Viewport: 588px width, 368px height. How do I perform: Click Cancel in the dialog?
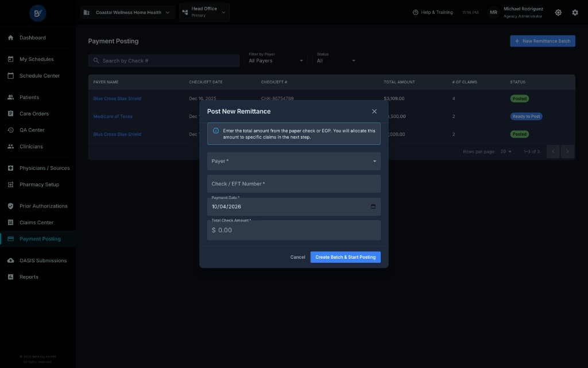(297, 257)
